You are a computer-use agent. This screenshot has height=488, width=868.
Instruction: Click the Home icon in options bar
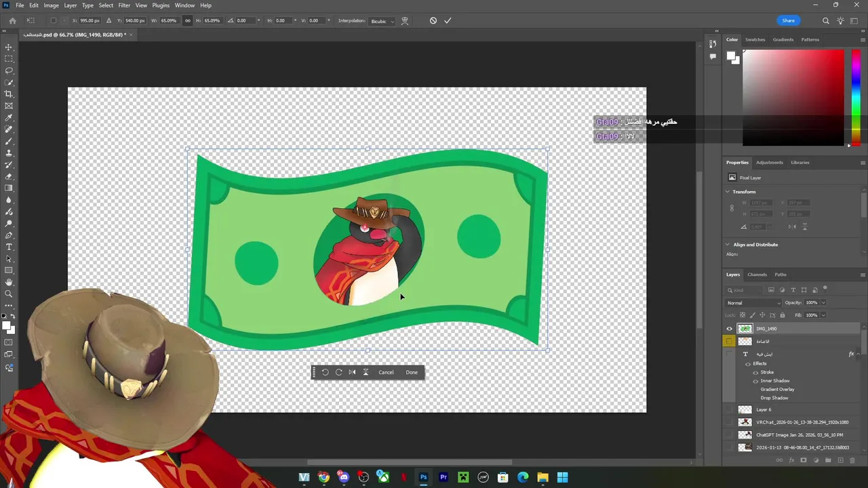[x=12, y=20]
